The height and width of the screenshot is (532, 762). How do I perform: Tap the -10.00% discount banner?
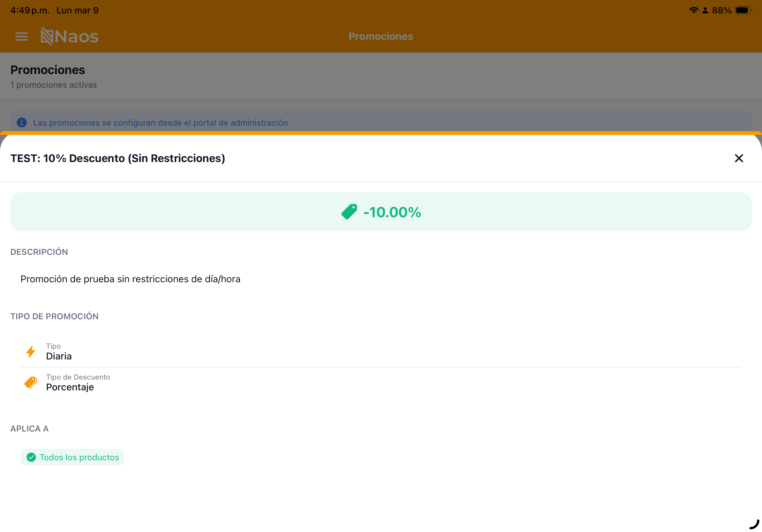pos(392,212)
